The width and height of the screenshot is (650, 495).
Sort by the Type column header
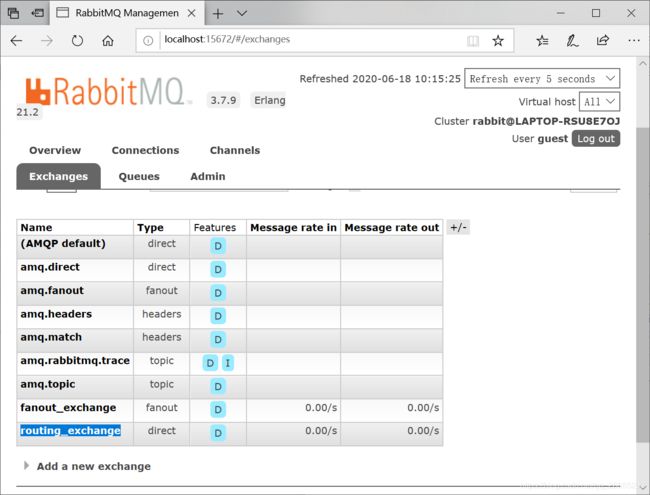150,228
